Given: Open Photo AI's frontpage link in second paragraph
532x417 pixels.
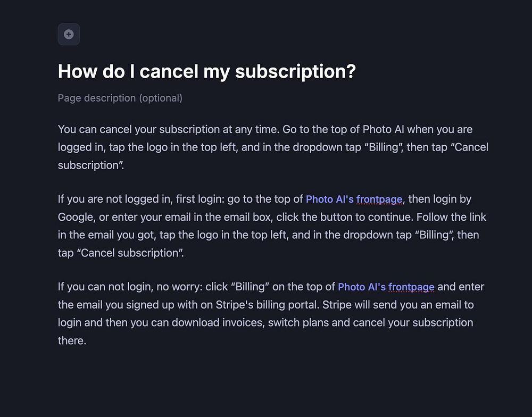Looking at the screenshot, I should [x=354, y=199].
